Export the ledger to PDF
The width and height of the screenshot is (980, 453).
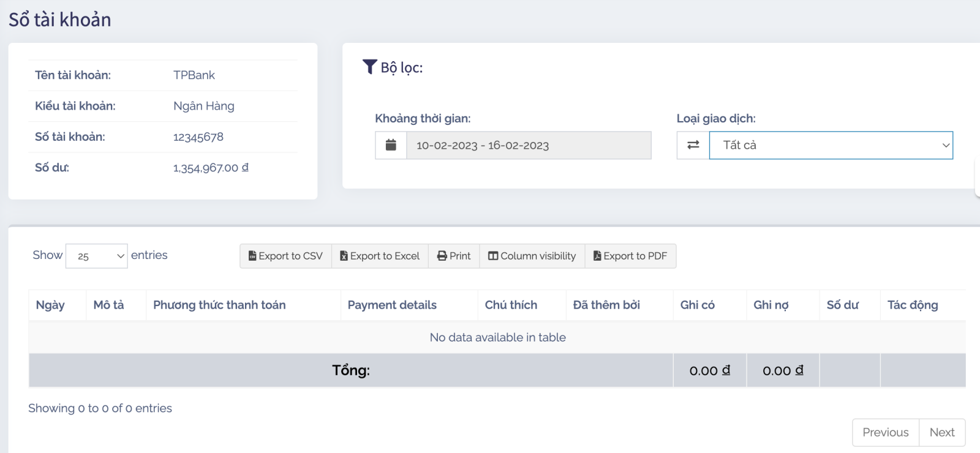(630, 256)
